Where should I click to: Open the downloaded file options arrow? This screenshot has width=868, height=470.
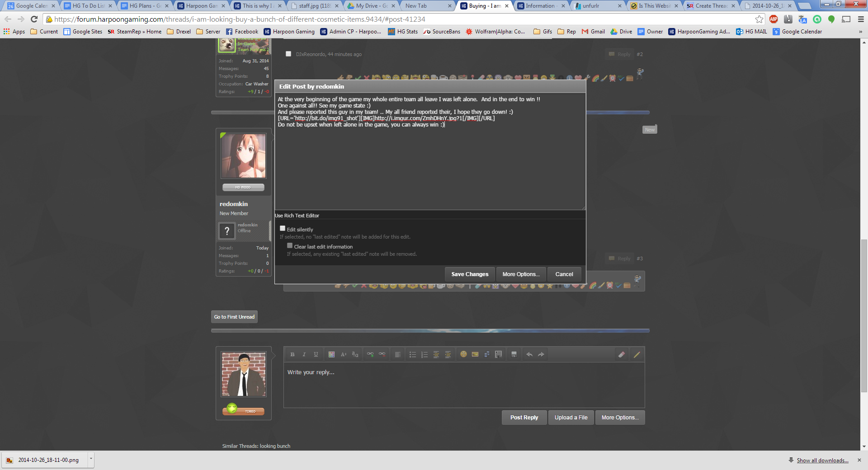point(91,460)
